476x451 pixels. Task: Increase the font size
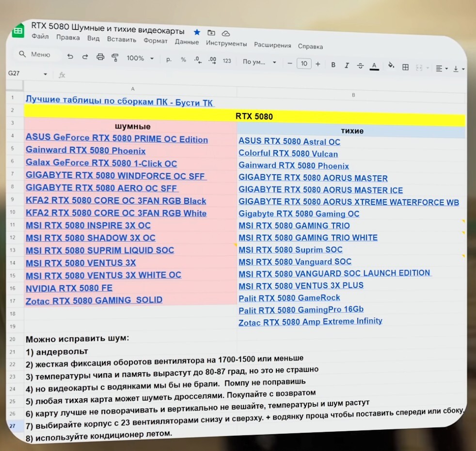coord(318,64)
